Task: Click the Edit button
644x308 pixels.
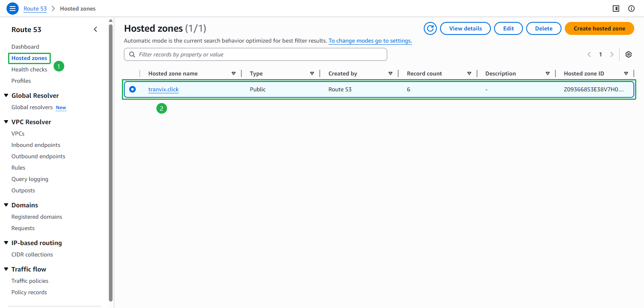Action: click(x=508, y=28)
